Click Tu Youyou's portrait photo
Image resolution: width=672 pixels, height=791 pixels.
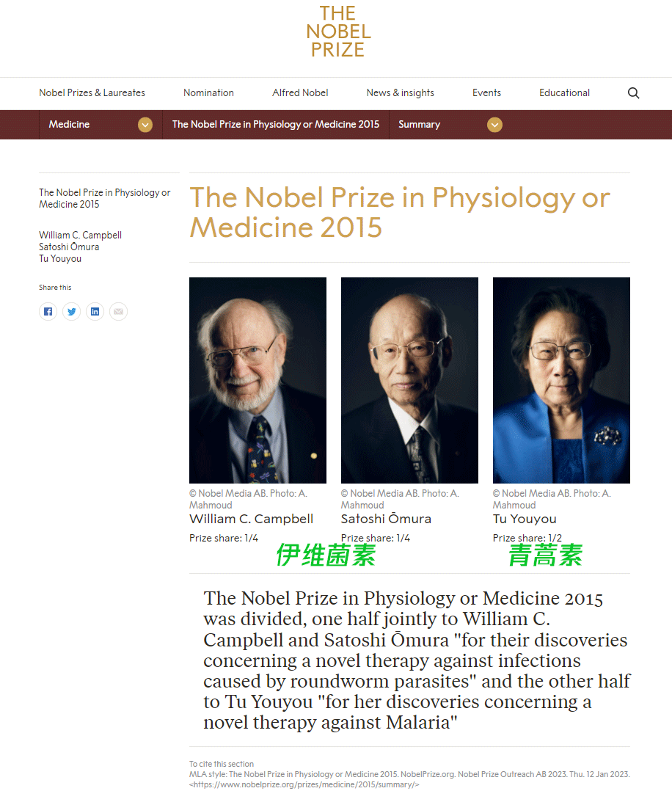click(x=561, y=380)
